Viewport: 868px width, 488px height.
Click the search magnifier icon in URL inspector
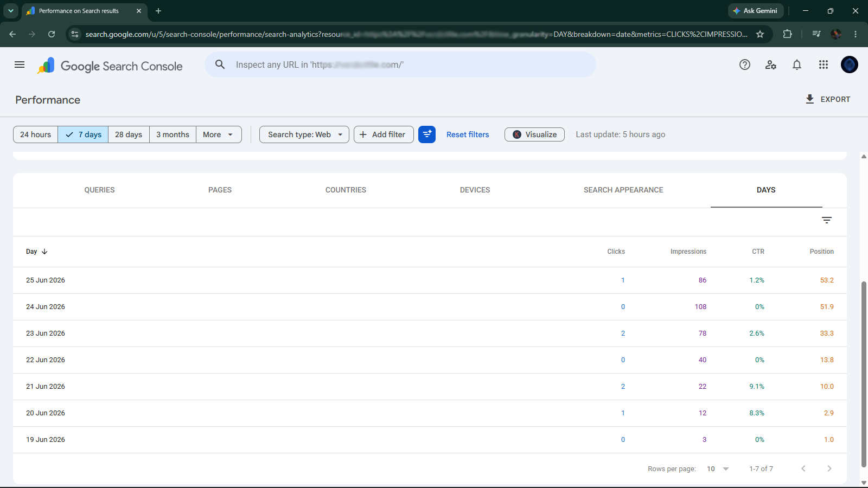pyautogui.click(x=220, y=65)
